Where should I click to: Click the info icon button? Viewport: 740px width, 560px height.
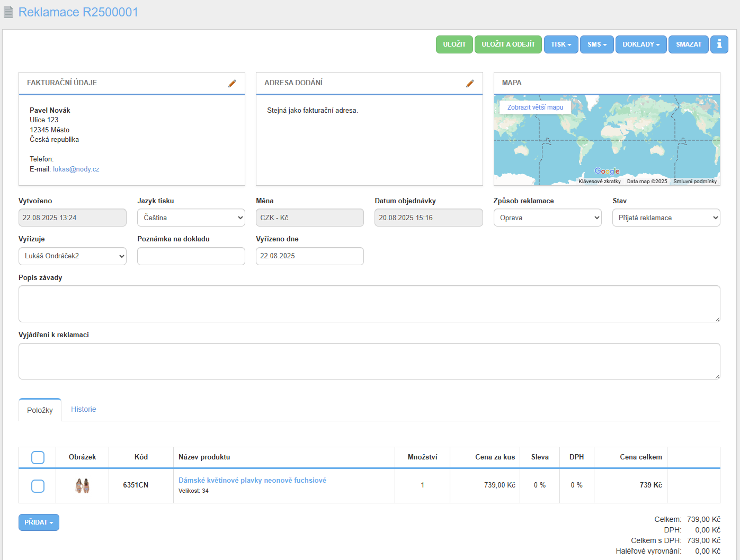point(719,44)
